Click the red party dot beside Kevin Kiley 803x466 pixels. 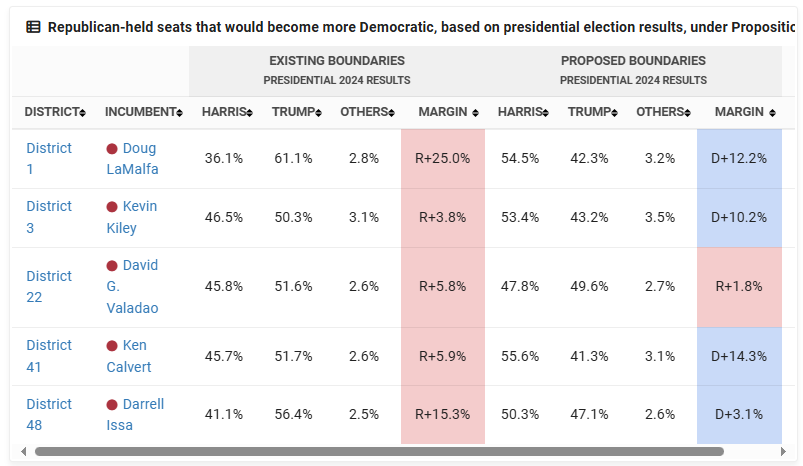[112, 207]
